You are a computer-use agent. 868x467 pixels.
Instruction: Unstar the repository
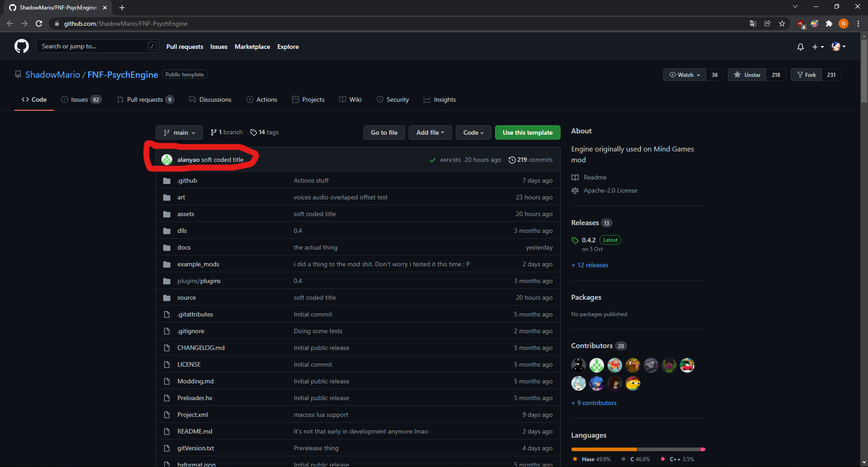click(747, 75)
